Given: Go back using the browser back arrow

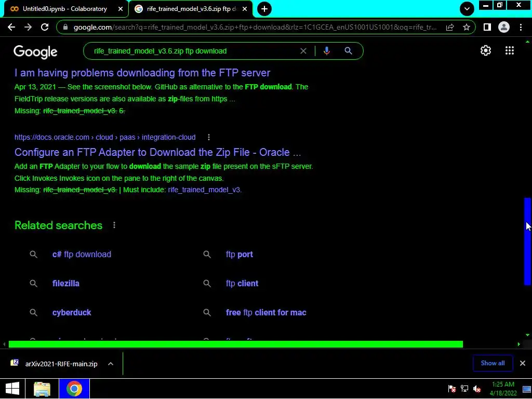Looking at the screenshot, I should [x=11, y=27].
